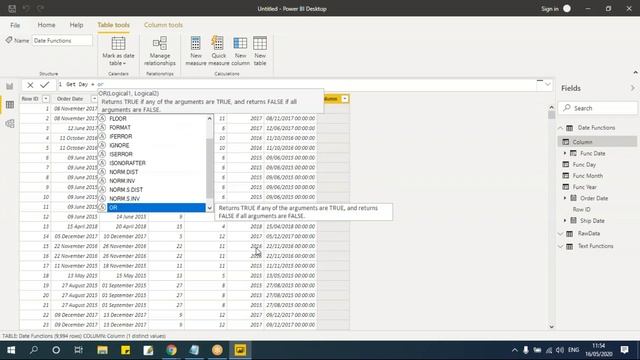Image resolution: width=640 pixels, height=360 pixels.
Task: Click the Cortana circle icon
Action: point(56,350)
